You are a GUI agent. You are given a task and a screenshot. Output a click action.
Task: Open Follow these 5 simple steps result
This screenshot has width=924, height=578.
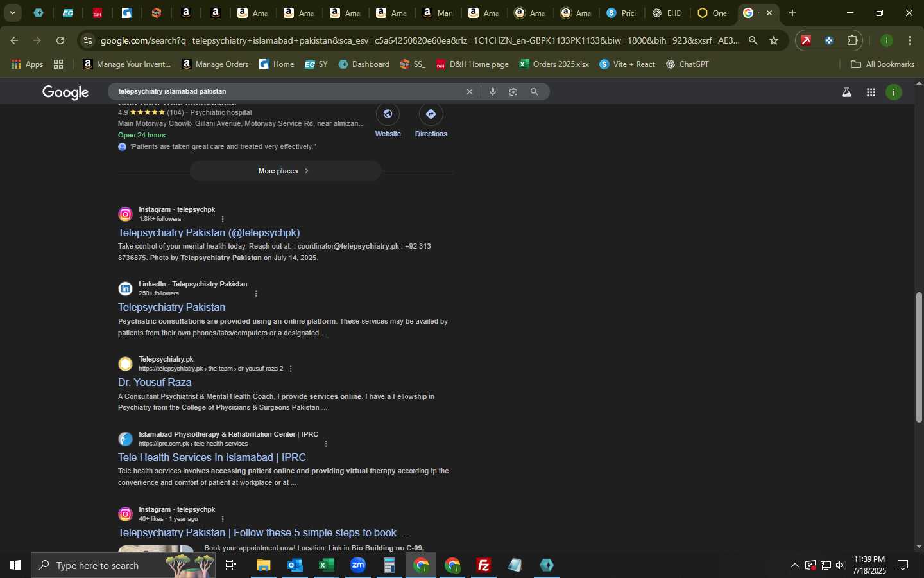[x=262, y=532]
